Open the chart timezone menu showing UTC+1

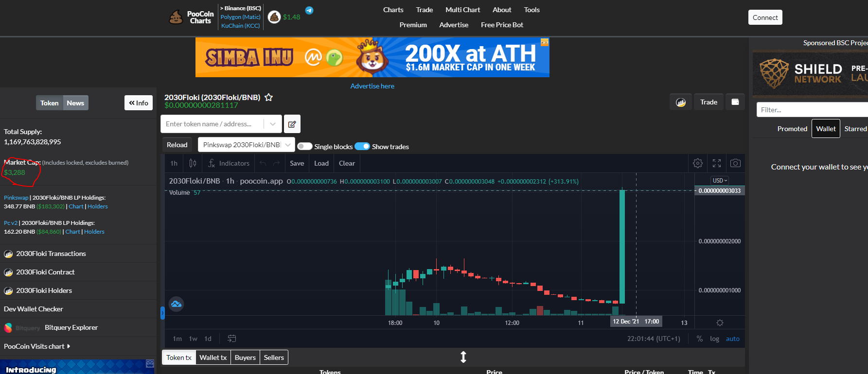[654, 339]
